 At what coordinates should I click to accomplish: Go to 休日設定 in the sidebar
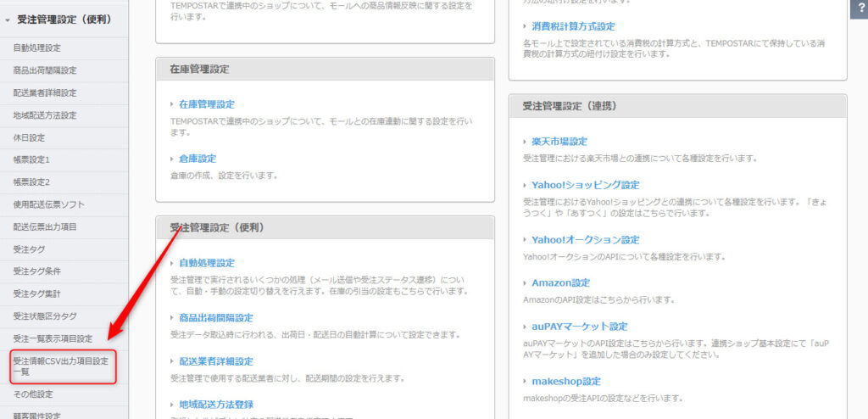tap(29, 137)
